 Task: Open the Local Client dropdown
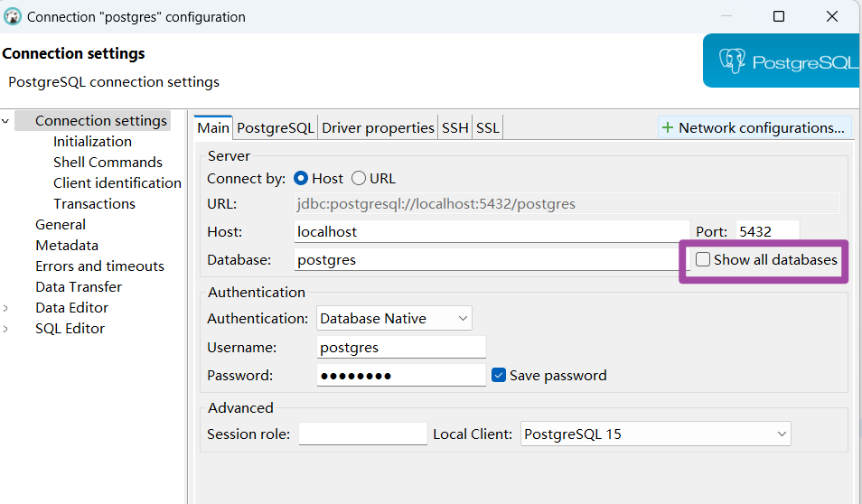click(x=656, y=434)
